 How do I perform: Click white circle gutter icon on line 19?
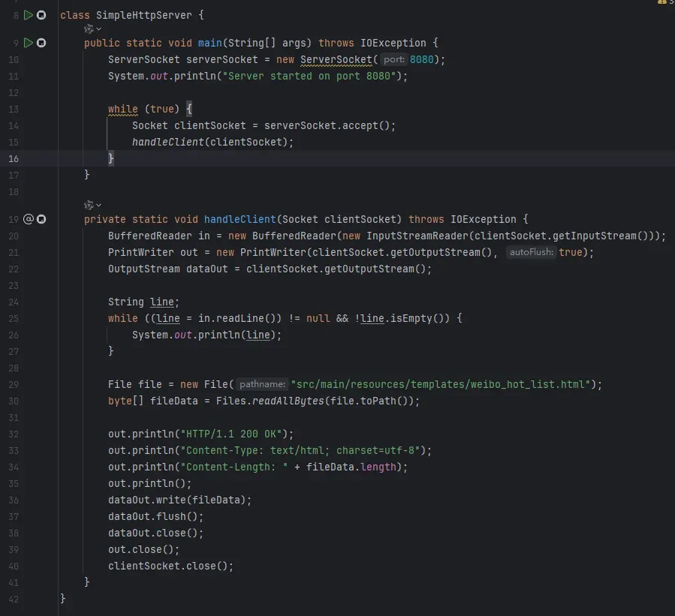click(x=41, y=219)
